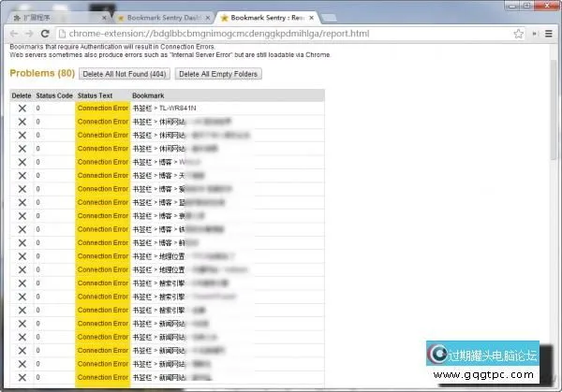The width and height of the screenshot is (562, 392).
Task: Open a new tab button
Action: [x=330, y=17]
